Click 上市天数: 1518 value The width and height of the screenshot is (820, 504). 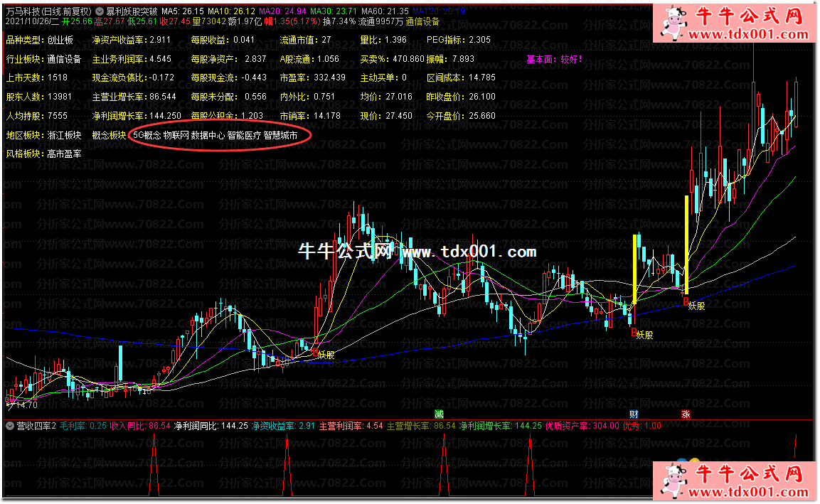(x=36, y=77)
